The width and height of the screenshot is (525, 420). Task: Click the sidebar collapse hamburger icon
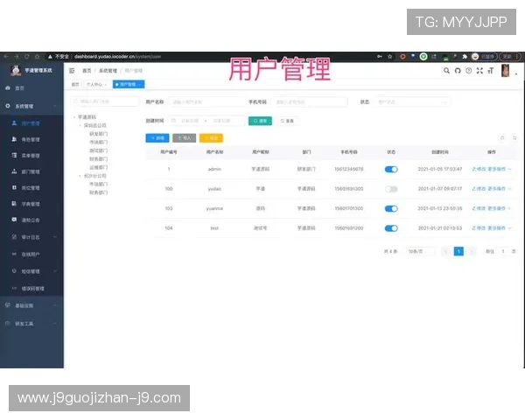(x=72, y=71)
